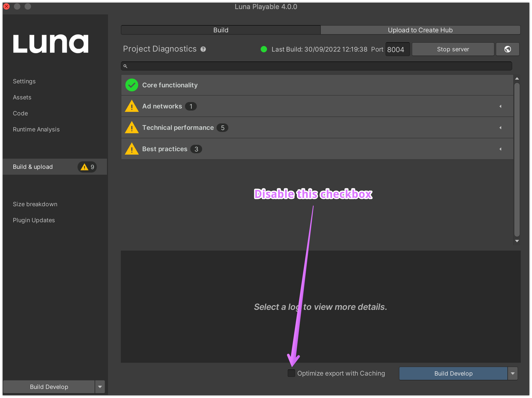
Task: Open Code in the sidebar
Action: point(20,113)
